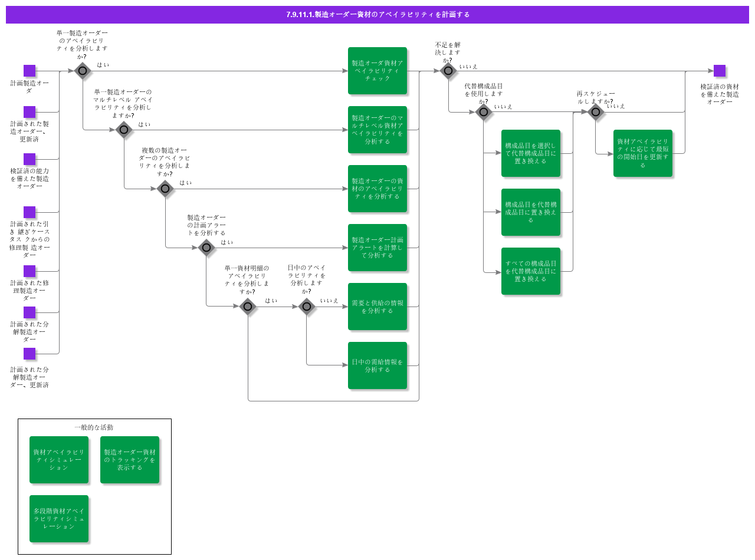Click the 7.9.11.1 purple title bar
Viewport: 755px width, 560px height.
(377, 13)
